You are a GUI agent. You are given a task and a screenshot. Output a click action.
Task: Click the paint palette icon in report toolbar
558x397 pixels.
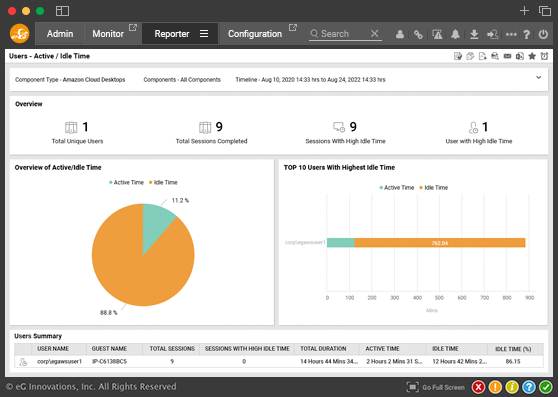[x=470, y=56]
